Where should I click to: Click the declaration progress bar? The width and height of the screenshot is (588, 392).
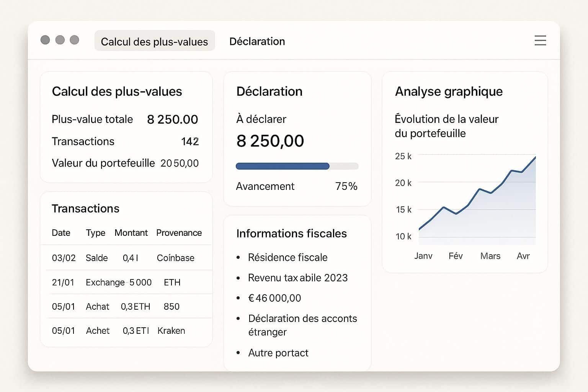[297, 166]
